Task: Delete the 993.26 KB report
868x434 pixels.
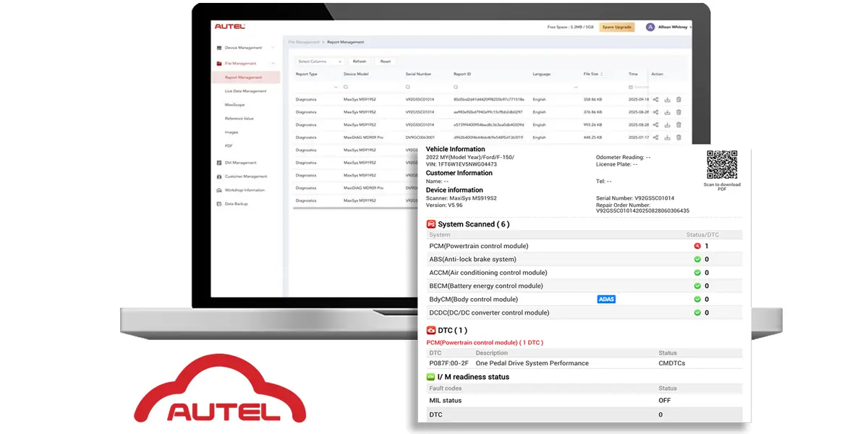Action: pyautogui.click(x=678, y=124)
